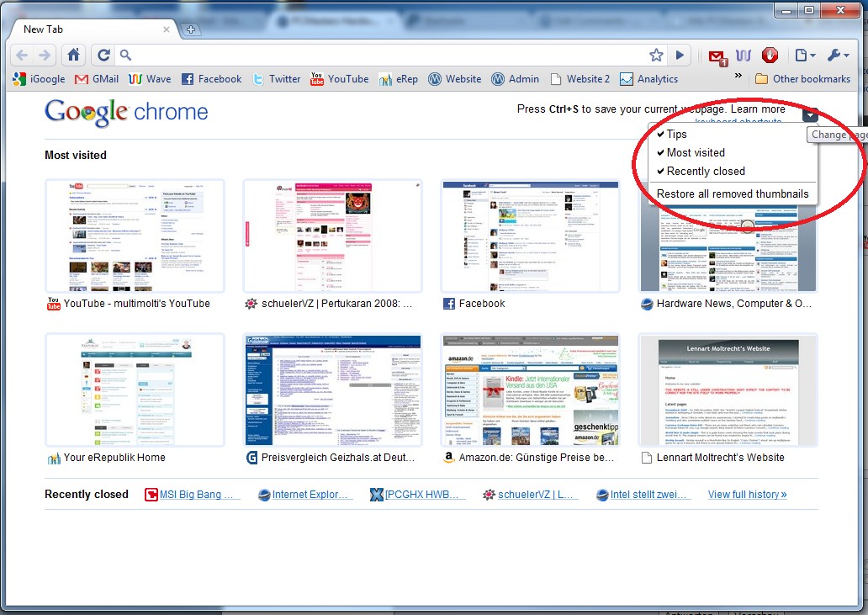Click into the address bar
Viewport: 868px width, 615px height.
(x=388, y=55)
